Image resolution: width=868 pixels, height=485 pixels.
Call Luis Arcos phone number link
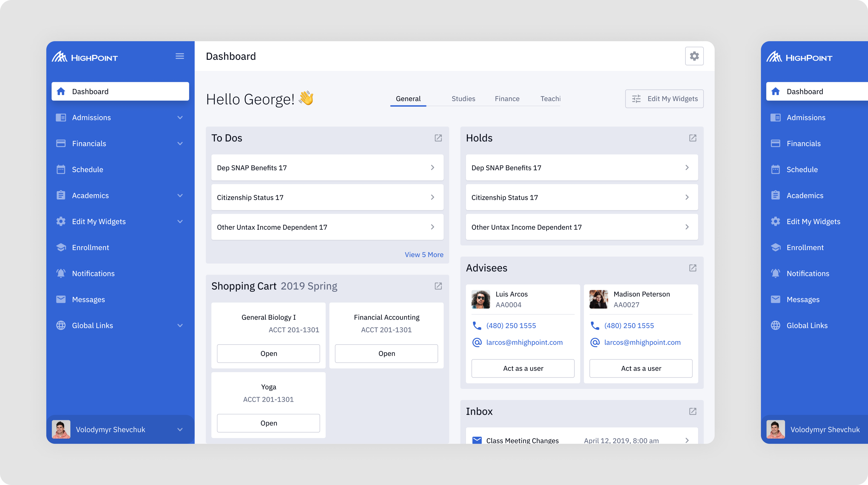[x=511, y=326]
